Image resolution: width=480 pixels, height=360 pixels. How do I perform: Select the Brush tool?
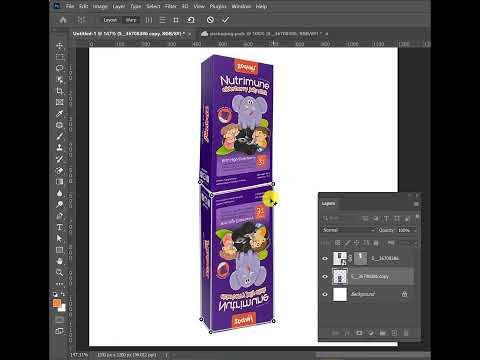coord(60,136)
